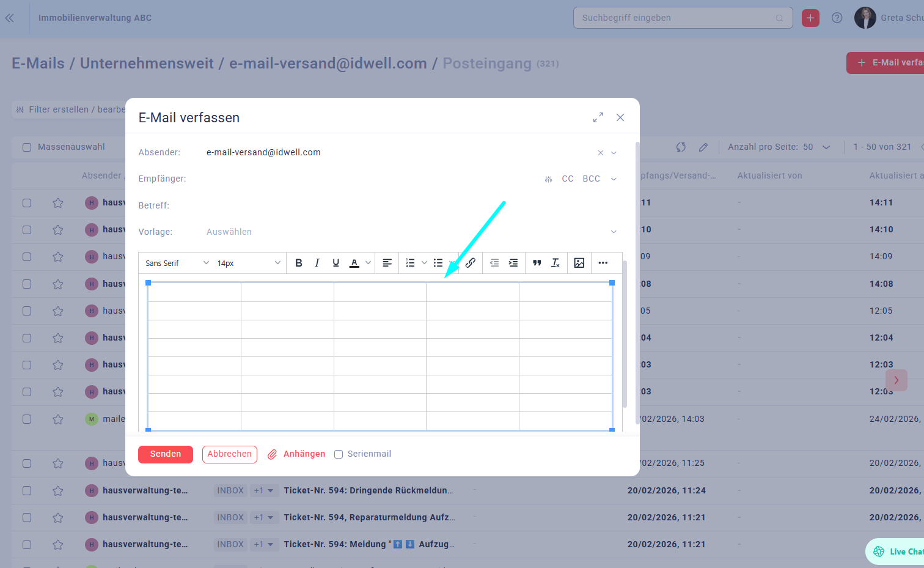Open more editor options (three dots)
The image size is (924, 568).
(603, 263)
